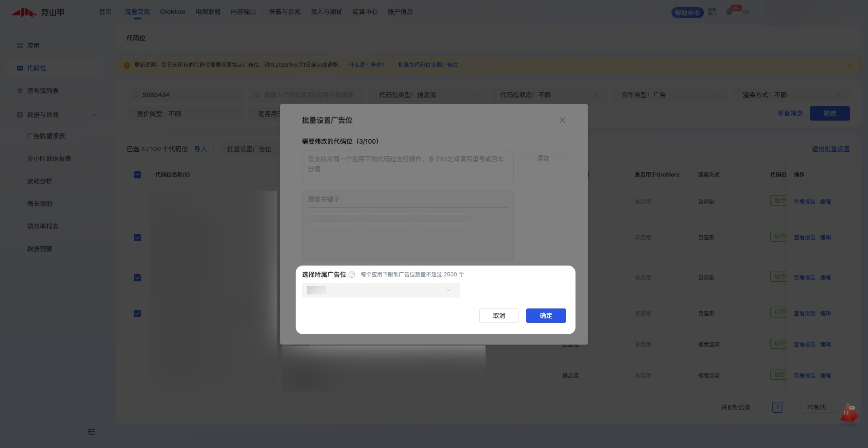
Task: Open the GroMore top menu
Action: coord(173,12)
